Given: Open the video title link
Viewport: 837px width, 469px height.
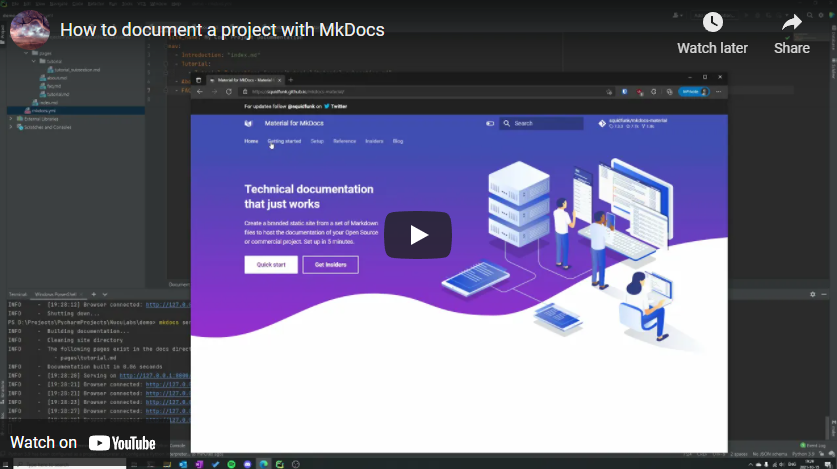Looking at the screenshot, I should coord(222,30).
